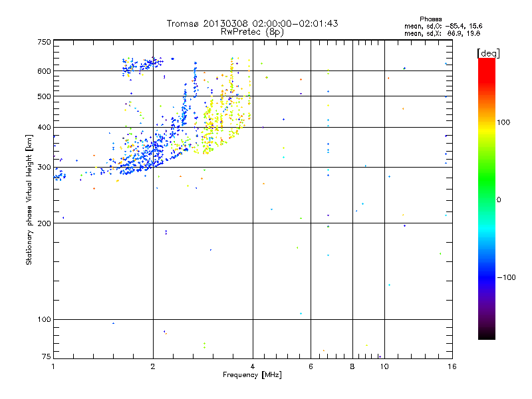Click the plot title Tromsø 20130308
Viewport: 532px width, 399px height.
[252, 23]
